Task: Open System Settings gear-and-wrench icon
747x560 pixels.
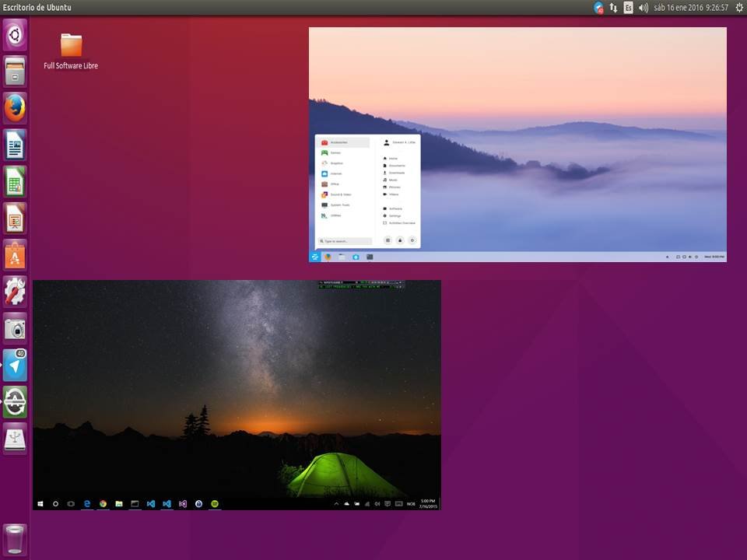Action: (x=15, y=292)
